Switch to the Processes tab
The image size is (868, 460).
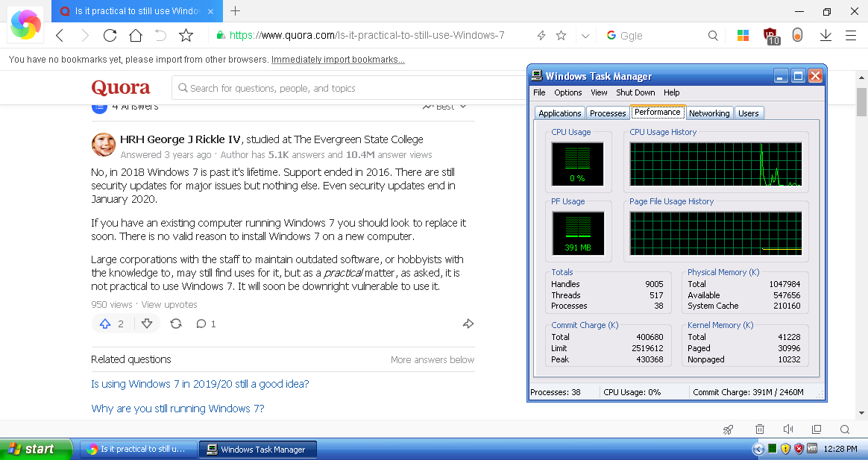(x=607, y=113)
